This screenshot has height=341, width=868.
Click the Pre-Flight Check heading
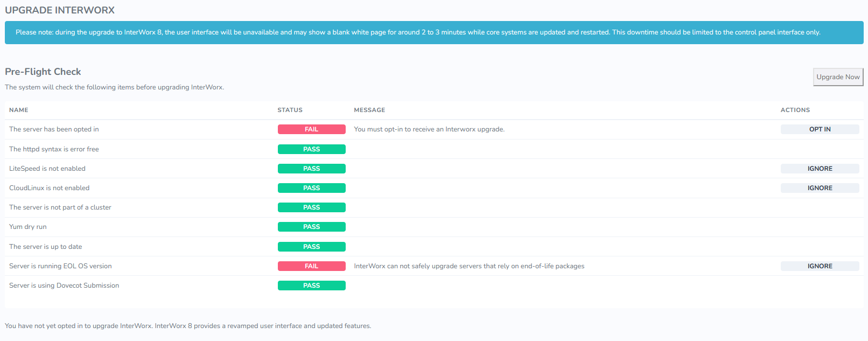pos(43,72)
